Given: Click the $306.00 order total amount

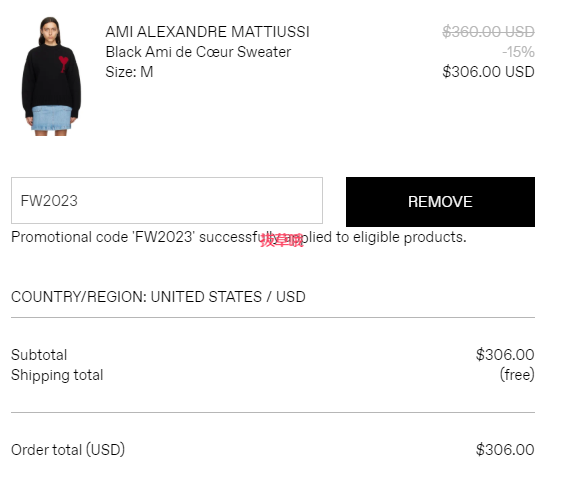Looking at the screenshot, I should click(x=505, y=450).
